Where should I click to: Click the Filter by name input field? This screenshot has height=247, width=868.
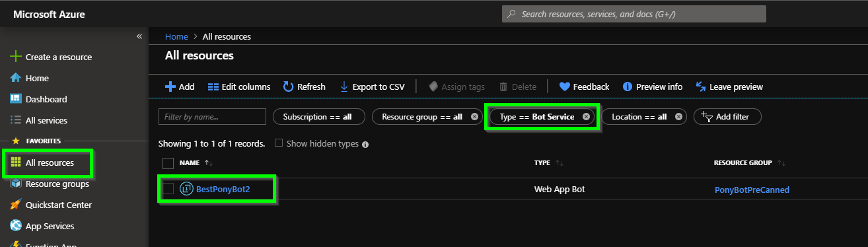tap(212, 116)
